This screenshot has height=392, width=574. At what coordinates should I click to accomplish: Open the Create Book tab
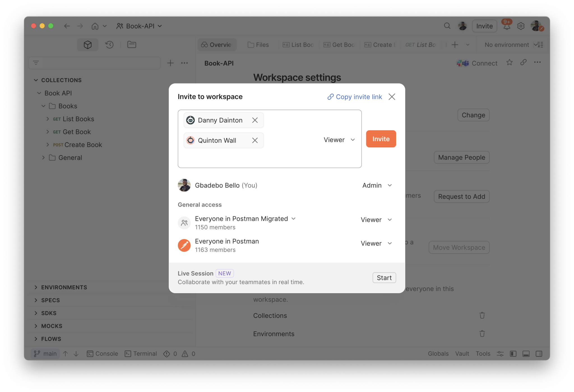coord(380,45)
